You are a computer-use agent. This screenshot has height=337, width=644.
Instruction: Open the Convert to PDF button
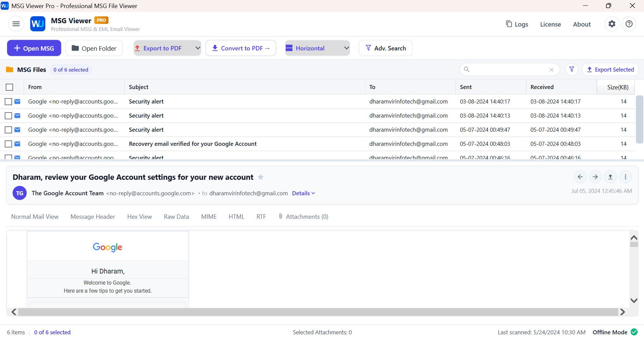241,48
